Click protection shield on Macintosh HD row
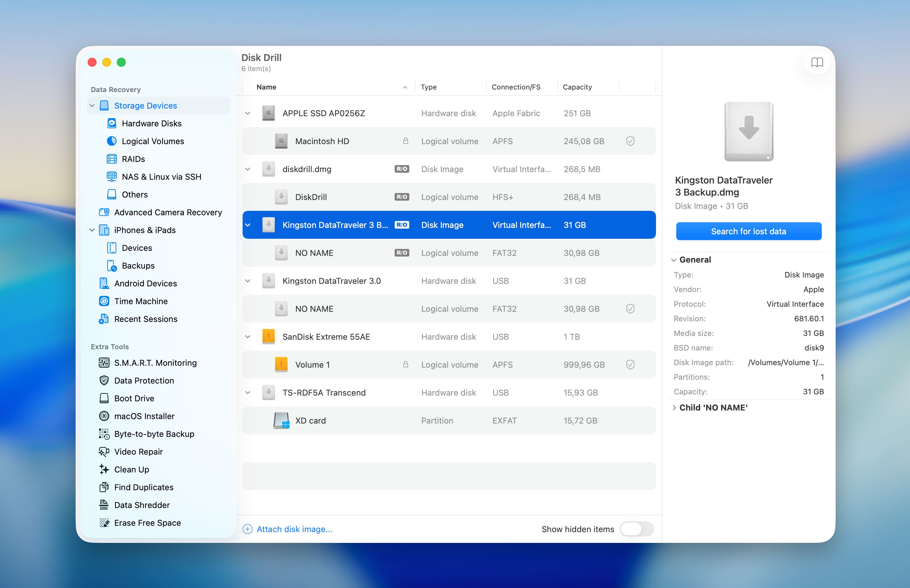Screen dimensions: 910x588 [x=631, y=141]
